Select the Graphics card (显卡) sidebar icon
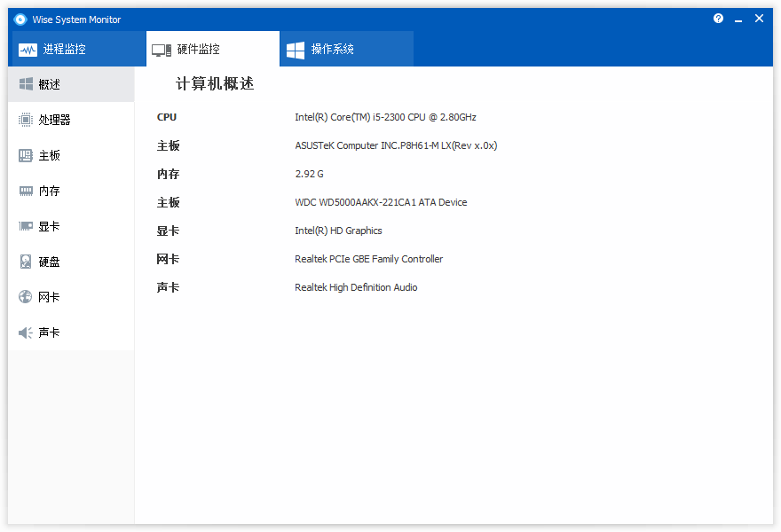Screen dimensions: 781x532 [24, 226]
